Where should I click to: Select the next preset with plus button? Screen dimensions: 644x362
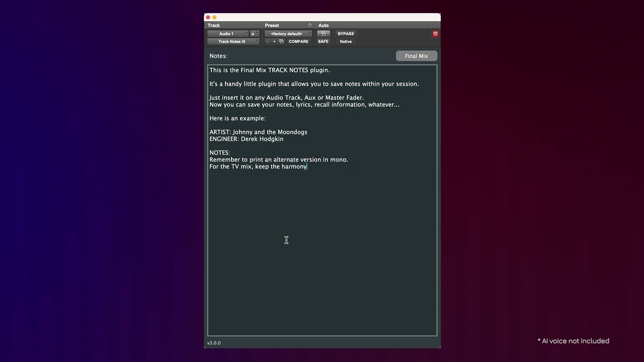(274, 42)
